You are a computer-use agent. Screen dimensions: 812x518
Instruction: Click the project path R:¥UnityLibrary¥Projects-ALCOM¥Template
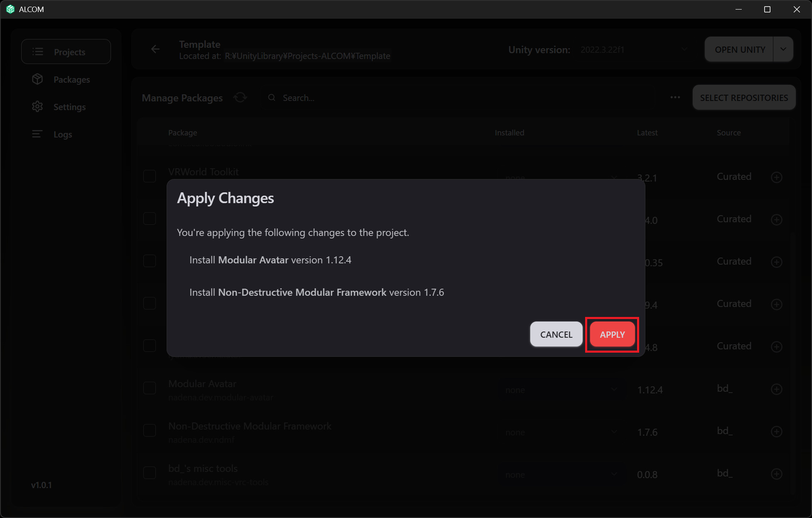pos(308,56)
